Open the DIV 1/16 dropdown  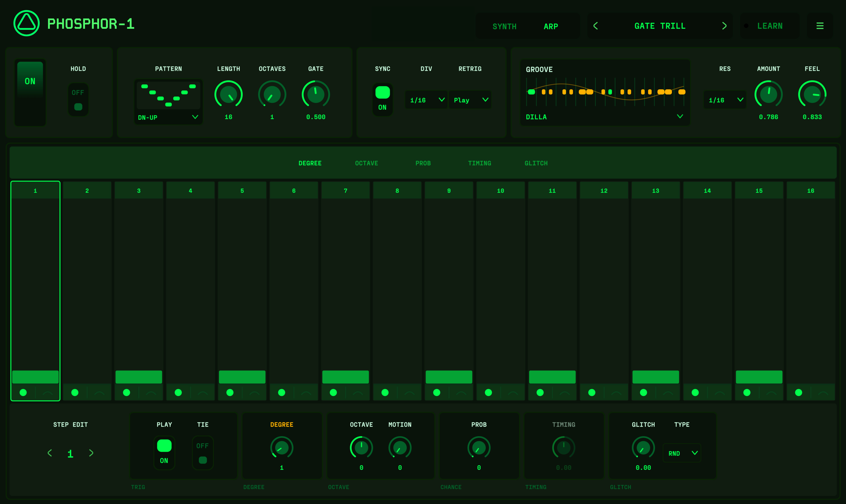tap(426, 100)
